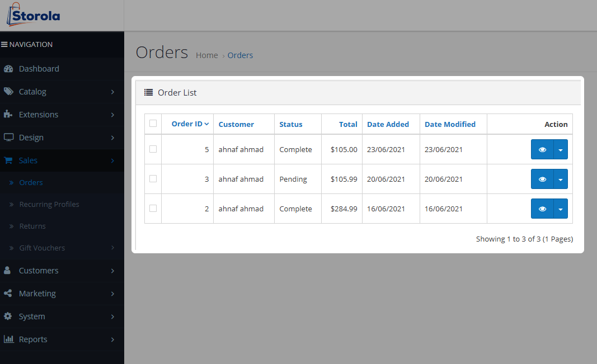Click the Design monitor icon

tap(8, 138)
